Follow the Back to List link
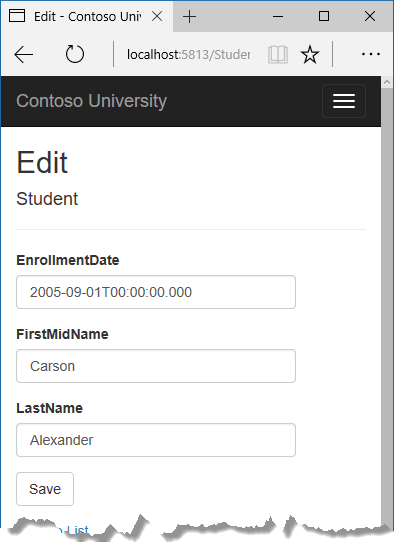This screenshot has height=542, width=394. point(52,530)
